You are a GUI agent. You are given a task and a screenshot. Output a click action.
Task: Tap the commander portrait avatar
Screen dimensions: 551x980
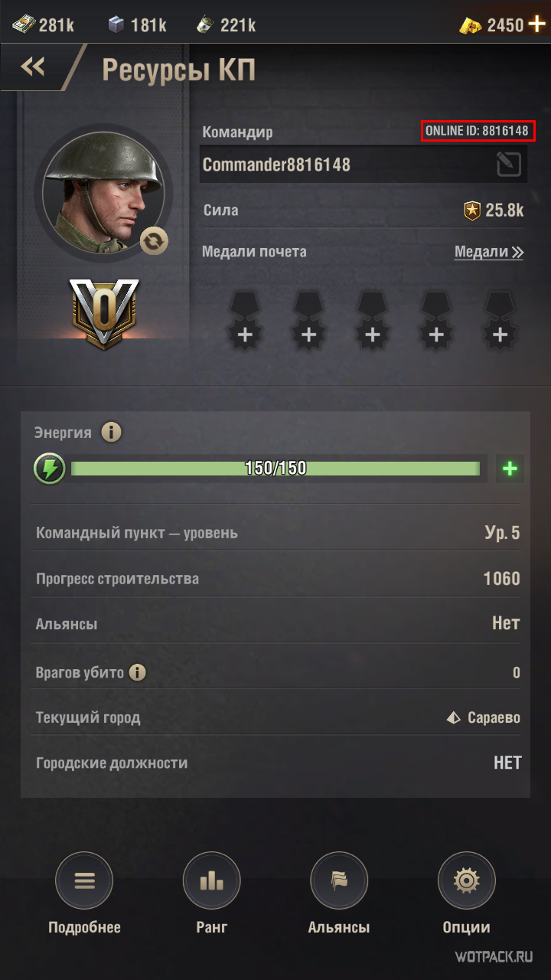click(x=103, y=191)
